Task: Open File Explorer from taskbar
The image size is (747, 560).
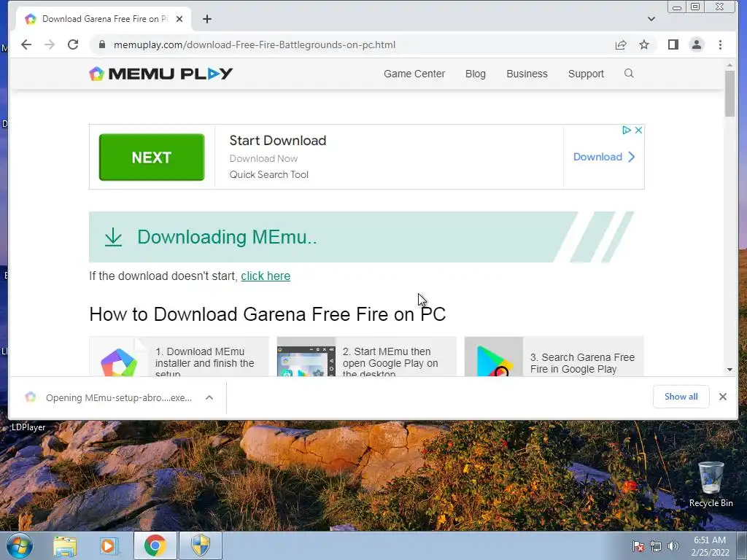Action: (65, 545)
